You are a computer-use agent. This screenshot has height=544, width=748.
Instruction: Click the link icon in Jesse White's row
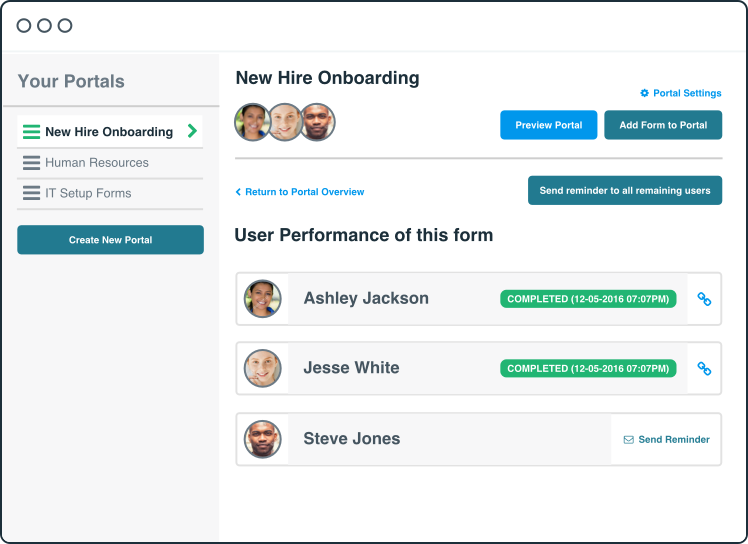[x=704, y=368]
